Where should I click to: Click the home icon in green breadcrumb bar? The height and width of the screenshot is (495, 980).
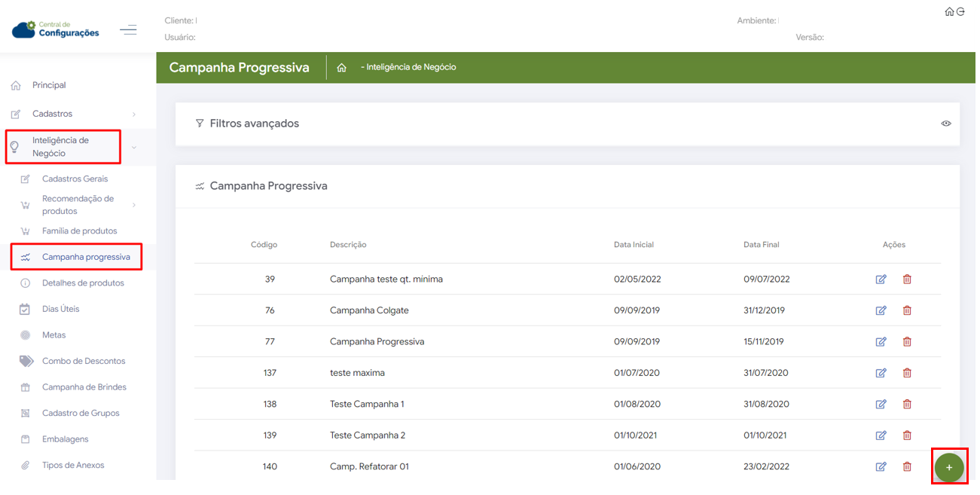[x=341, y=68]
